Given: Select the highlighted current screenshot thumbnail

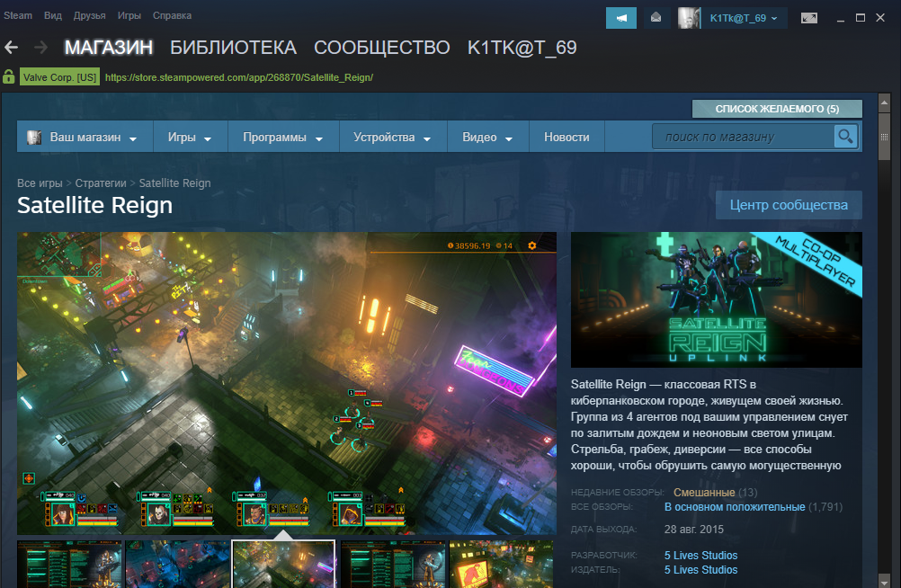Looking at the screenshot, I should coord(283,564).
